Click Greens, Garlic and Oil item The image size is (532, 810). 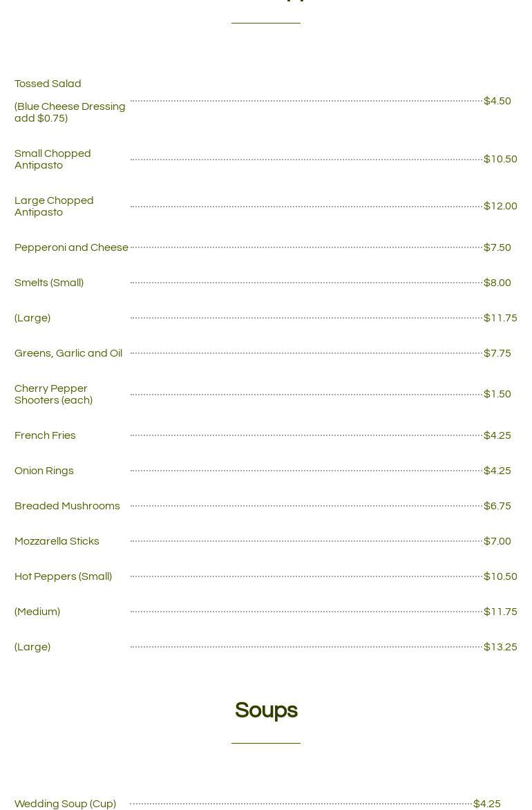pos(68,353)
